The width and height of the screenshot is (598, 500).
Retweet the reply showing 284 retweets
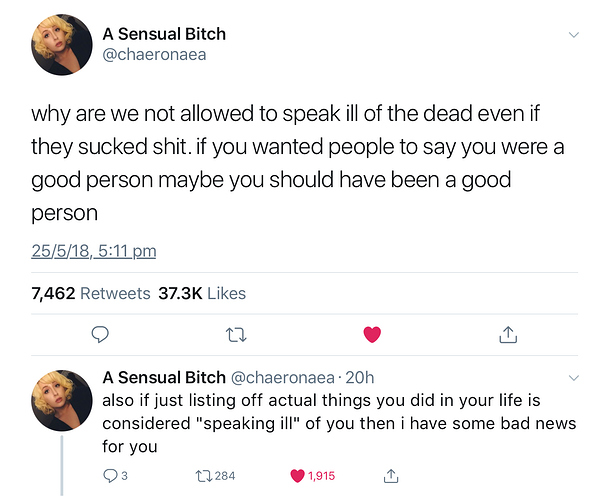click(215, 476)
